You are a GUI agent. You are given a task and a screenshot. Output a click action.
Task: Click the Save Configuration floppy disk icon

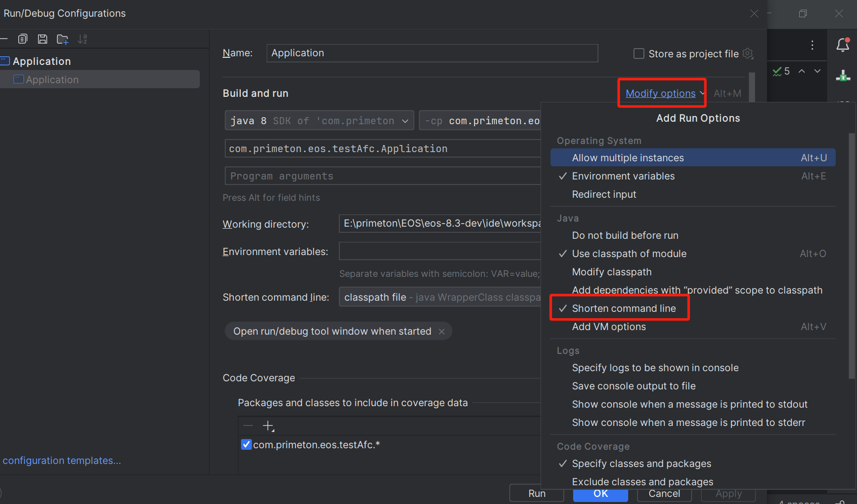[x=43, y=39]
